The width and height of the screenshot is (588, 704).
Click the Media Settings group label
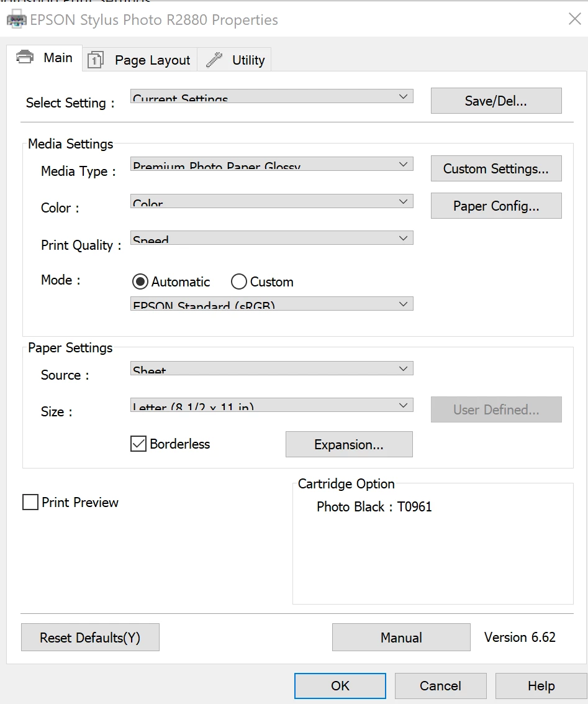click(x=70, y=144)
